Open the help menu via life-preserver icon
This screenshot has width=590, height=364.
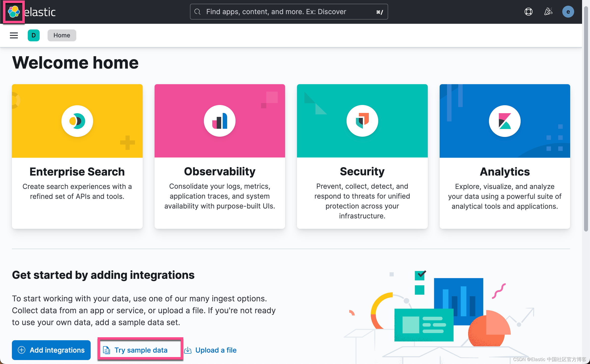point(528,11)
